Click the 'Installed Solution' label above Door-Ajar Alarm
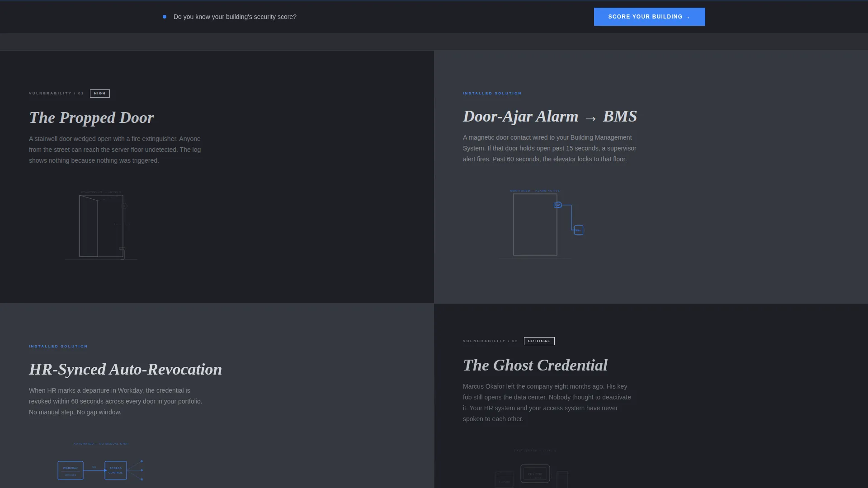This screenshot has height=488, width=868. pyautogui.click(x=492, y=94)
